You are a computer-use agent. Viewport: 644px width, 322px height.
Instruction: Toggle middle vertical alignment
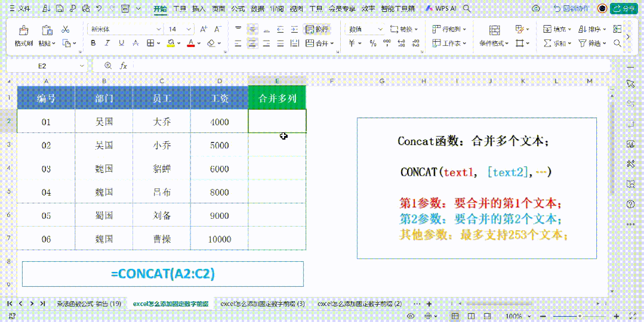pyautogui.click(x=252, y=30)
